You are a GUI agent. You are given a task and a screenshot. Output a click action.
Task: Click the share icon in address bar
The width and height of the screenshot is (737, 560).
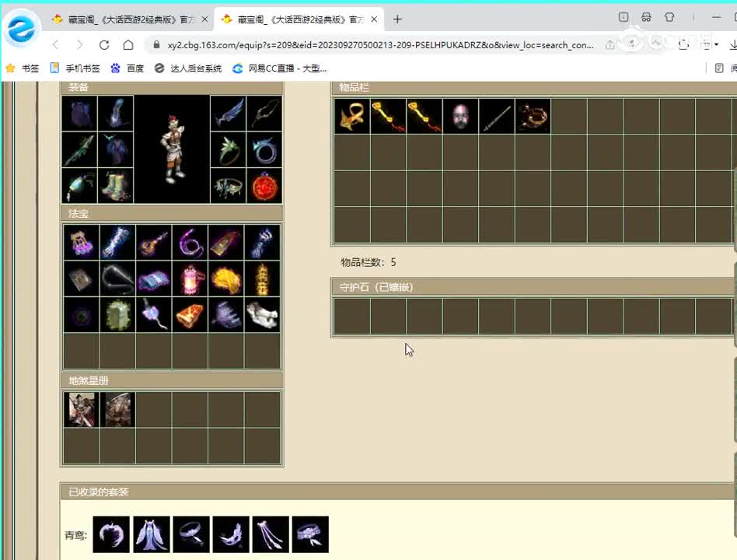[610, 44]
